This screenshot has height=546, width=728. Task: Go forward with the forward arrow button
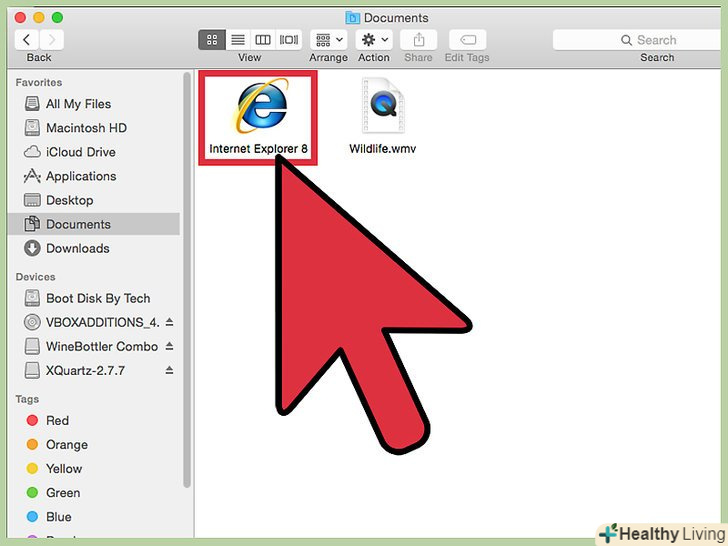52,40
